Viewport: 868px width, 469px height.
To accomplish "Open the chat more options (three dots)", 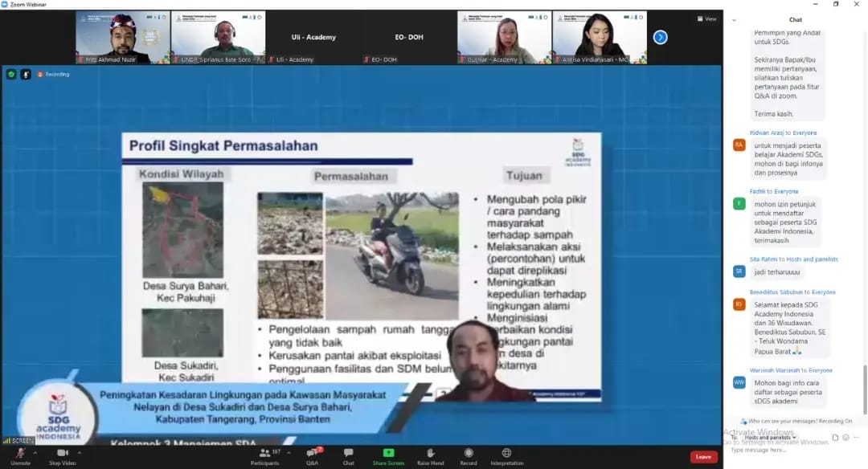I will point(855,437).
